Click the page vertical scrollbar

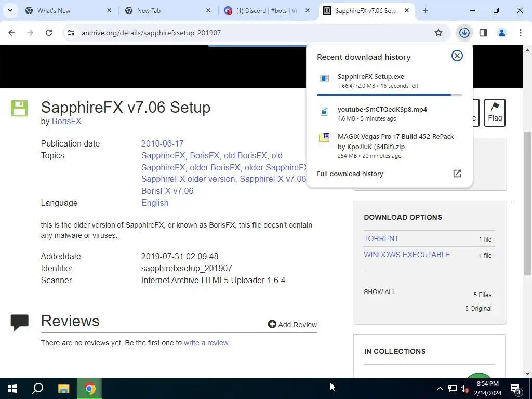point(528,204)
